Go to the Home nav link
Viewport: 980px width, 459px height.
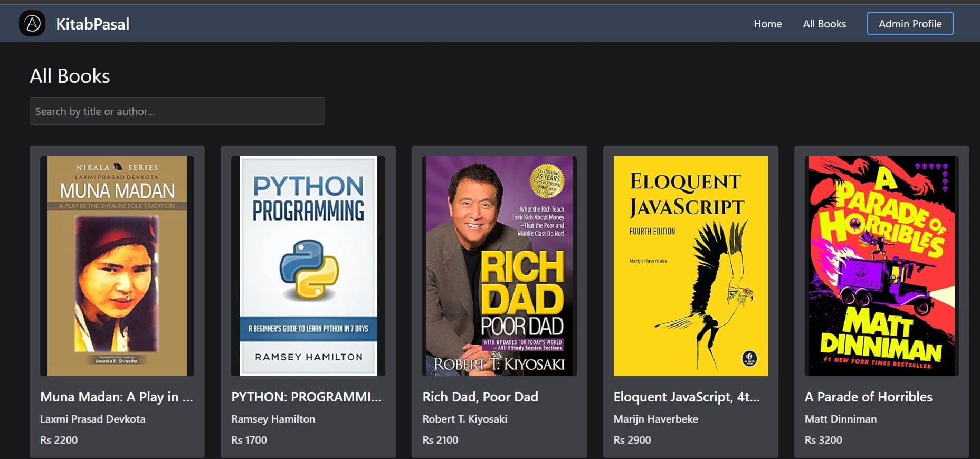(767, 24)
